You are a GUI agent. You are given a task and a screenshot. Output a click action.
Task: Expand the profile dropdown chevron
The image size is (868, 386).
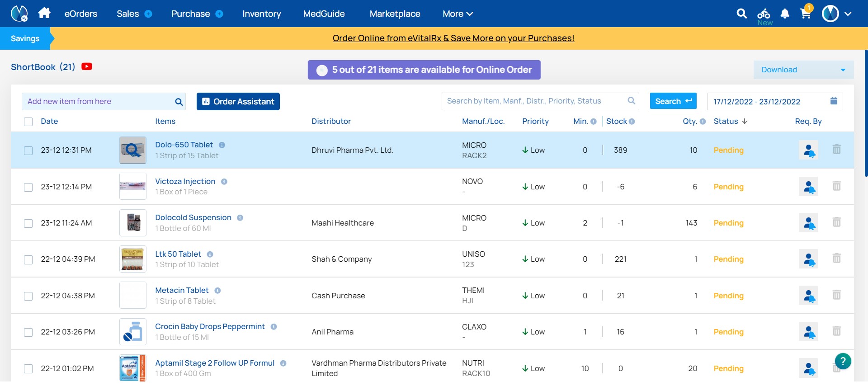click(x=848, y=14)
